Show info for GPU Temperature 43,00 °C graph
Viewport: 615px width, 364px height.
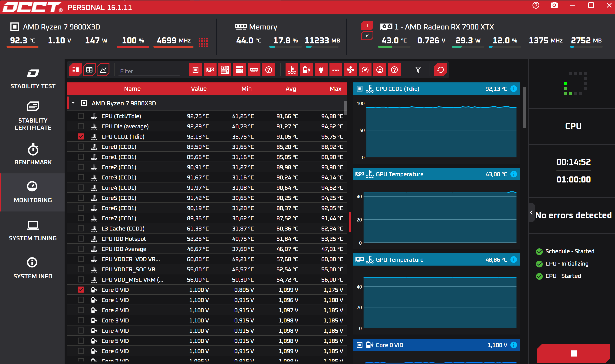(513, 174)
